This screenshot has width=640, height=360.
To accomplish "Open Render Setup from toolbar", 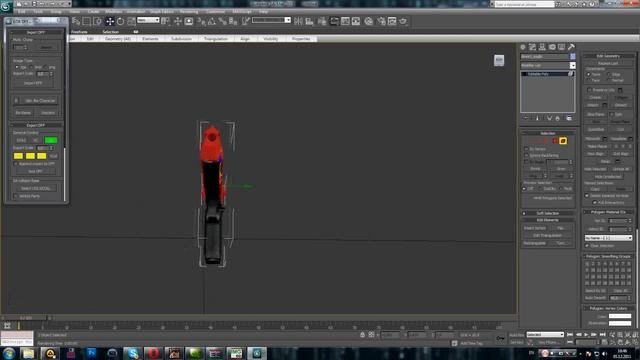I will click(381, 21).
